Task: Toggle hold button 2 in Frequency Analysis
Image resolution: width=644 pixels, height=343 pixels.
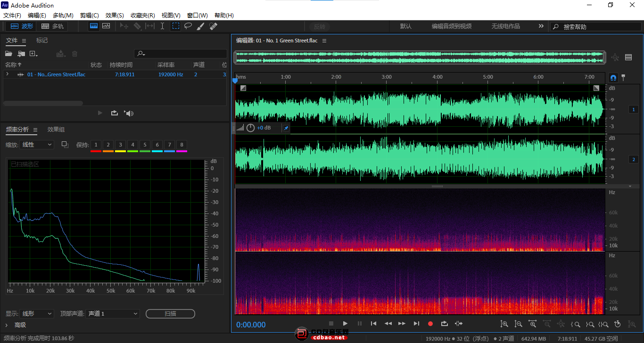Action: [x=108, y=145]
